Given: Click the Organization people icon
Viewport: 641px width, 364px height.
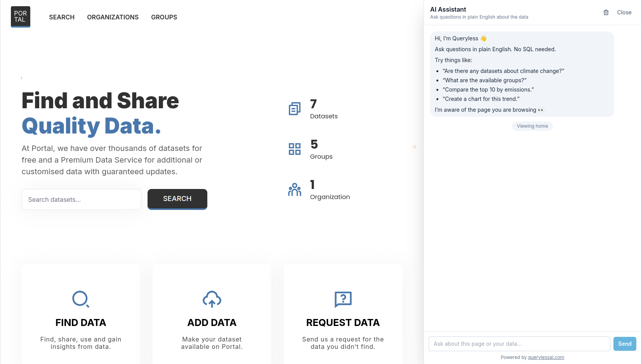Looking at the screenshot, I should coord(294,189).
